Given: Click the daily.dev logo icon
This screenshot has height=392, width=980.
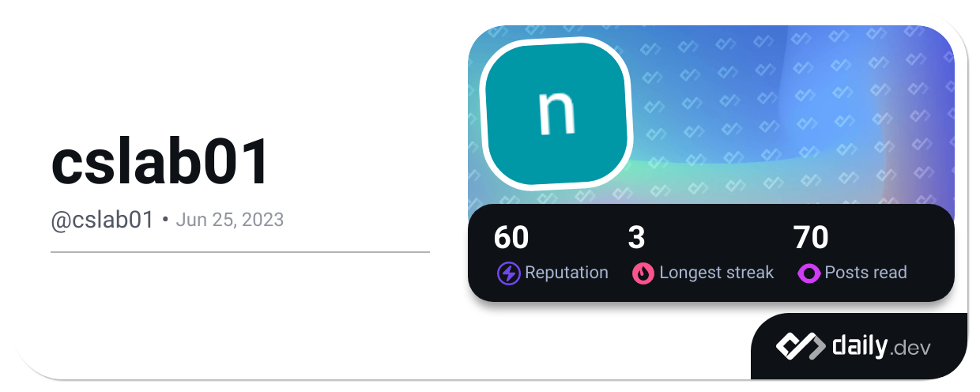Looking at the screenshot, I should [x=801, y=346].
